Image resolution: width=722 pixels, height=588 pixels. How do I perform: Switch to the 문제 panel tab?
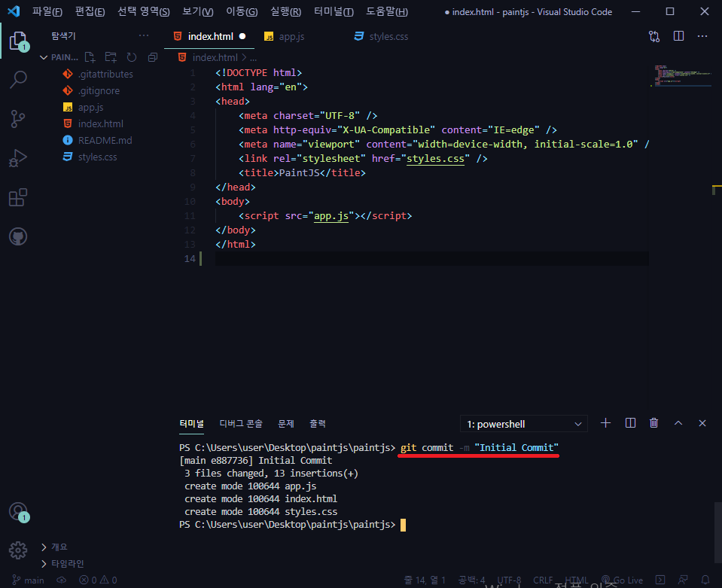click(286, 424)
